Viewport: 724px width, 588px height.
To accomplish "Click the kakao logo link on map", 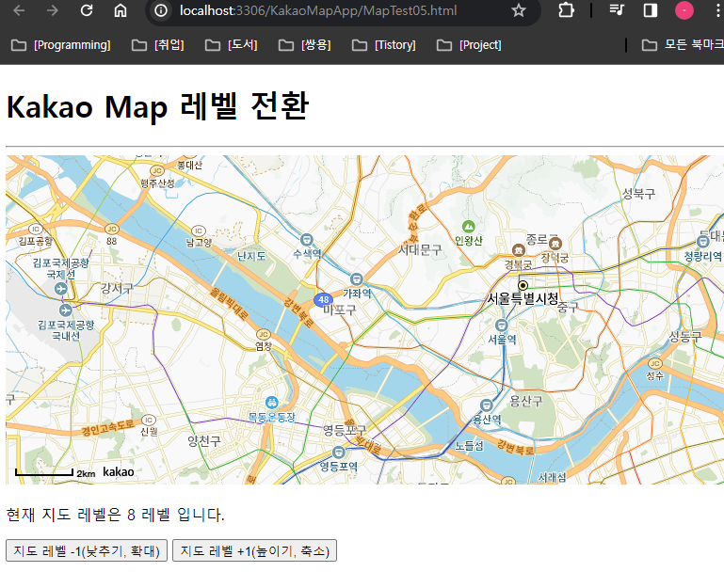I will [x=119, y=471].
